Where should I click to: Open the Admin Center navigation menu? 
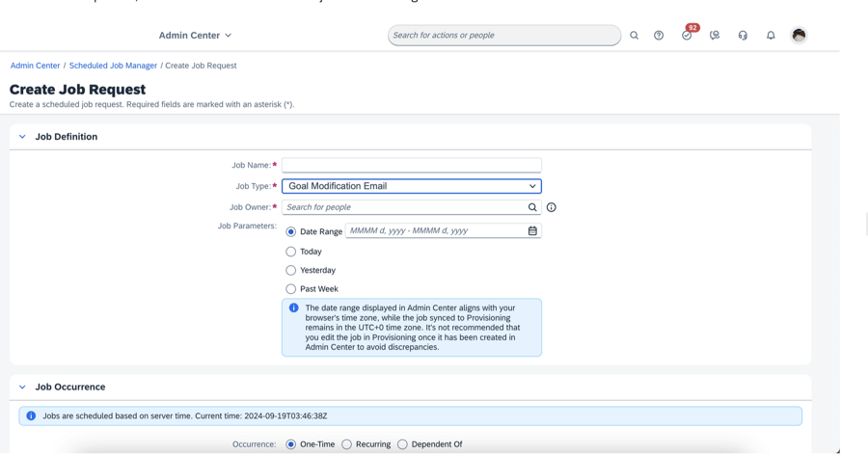pos(195,36)
